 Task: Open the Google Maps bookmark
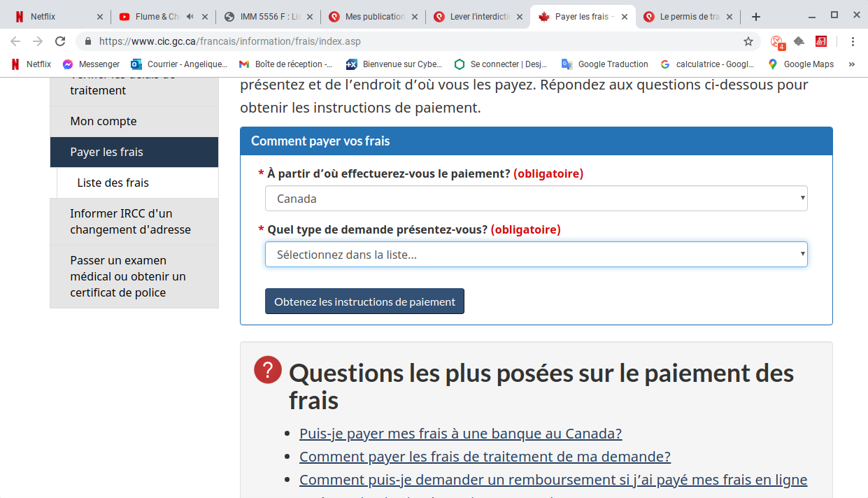click(800, 64)
